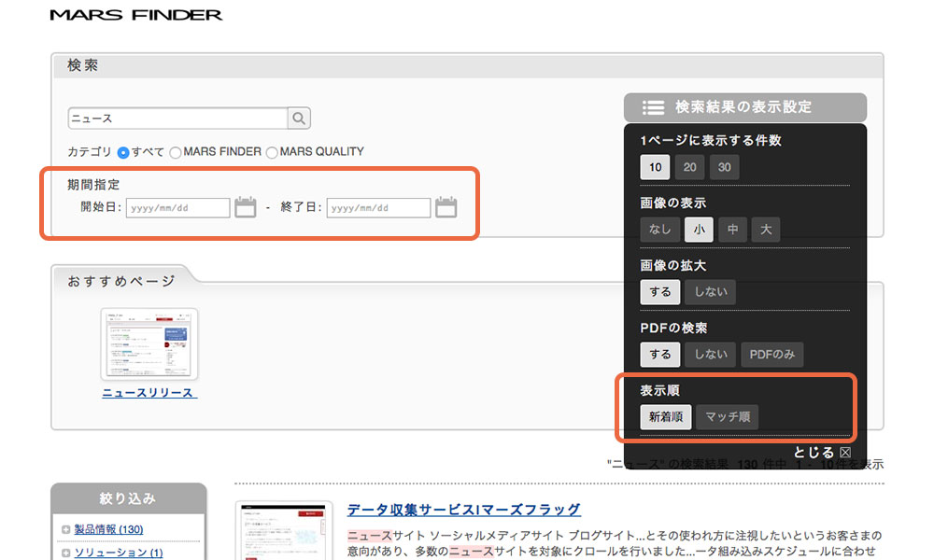Click the カテゴリ label
The height and width of the screenshot is (560, 934).
pyautogui.click(x=90, y=152)
